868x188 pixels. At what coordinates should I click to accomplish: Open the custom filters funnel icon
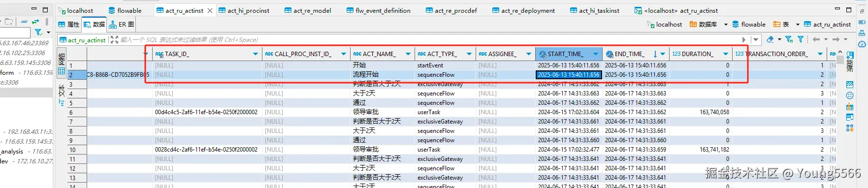[x=801, y=39]
